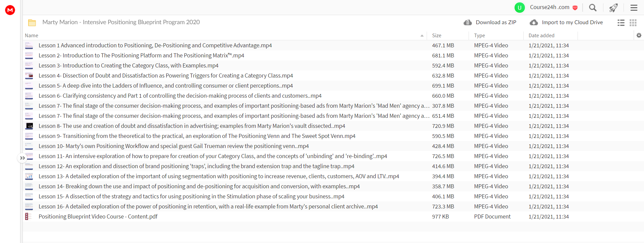Click Import to my Cloud Drive
Screen dimensions: 644x243
coord(566,22)
